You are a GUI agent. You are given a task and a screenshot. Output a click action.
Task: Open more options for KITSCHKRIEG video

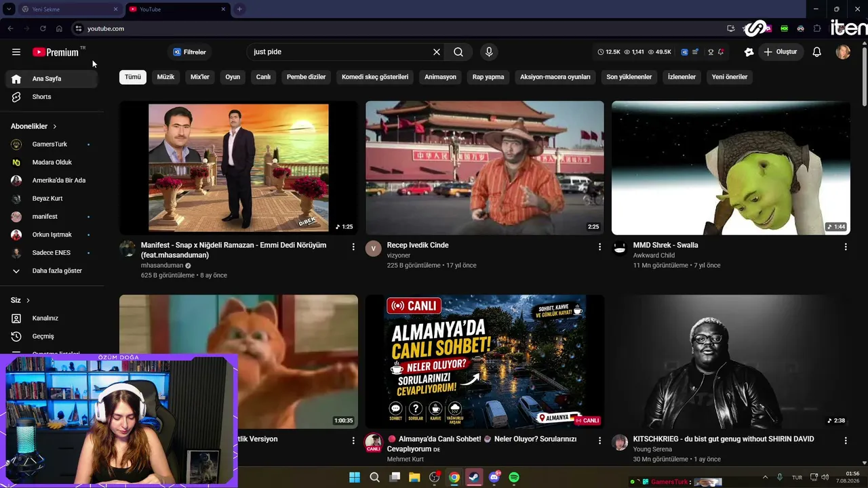tap(846, 441)
